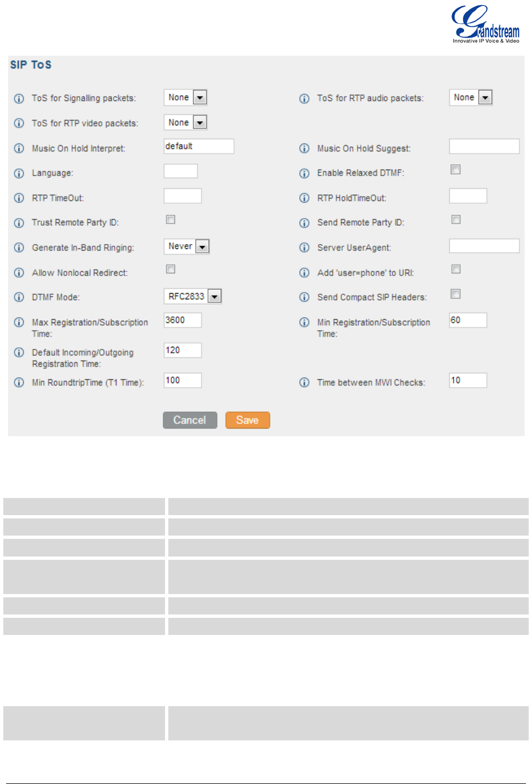Click info icon beside ToS for Signalling packets
Screen dimensions: 532x784
click(x=19, y=99)
